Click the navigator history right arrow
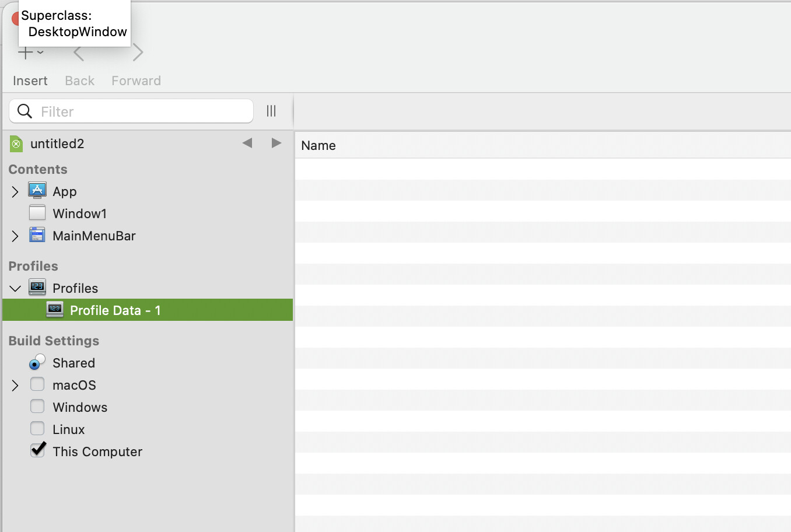Viewport: 791px width, 532px height. tap(276, 143)
